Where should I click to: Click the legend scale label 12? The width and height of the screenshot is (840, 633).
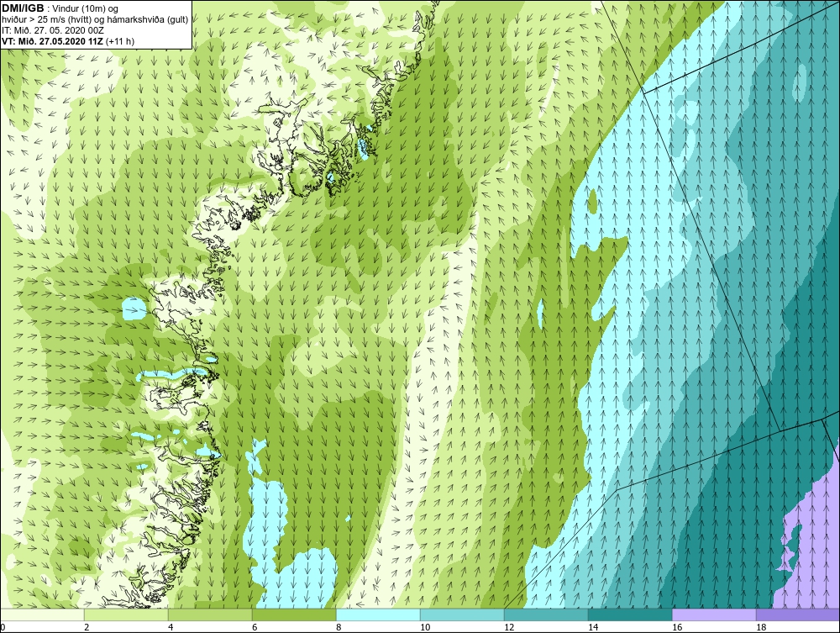[x=509, y=627]
